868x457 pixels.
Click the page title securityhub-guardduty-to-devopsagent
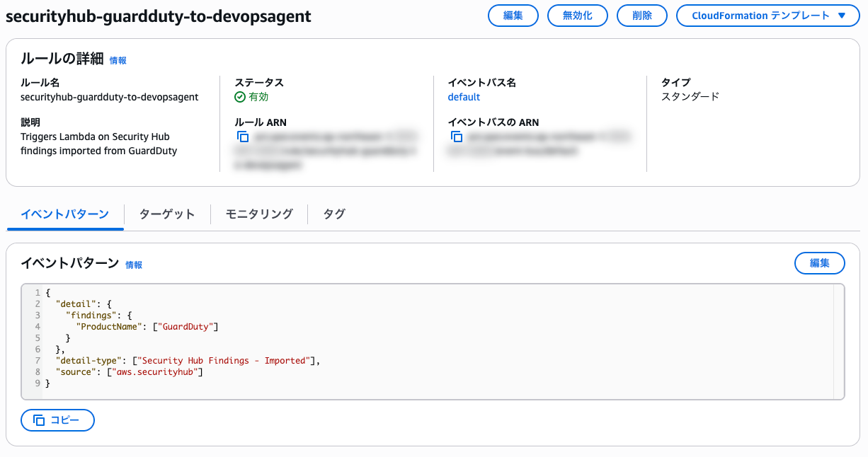[159, 16]
